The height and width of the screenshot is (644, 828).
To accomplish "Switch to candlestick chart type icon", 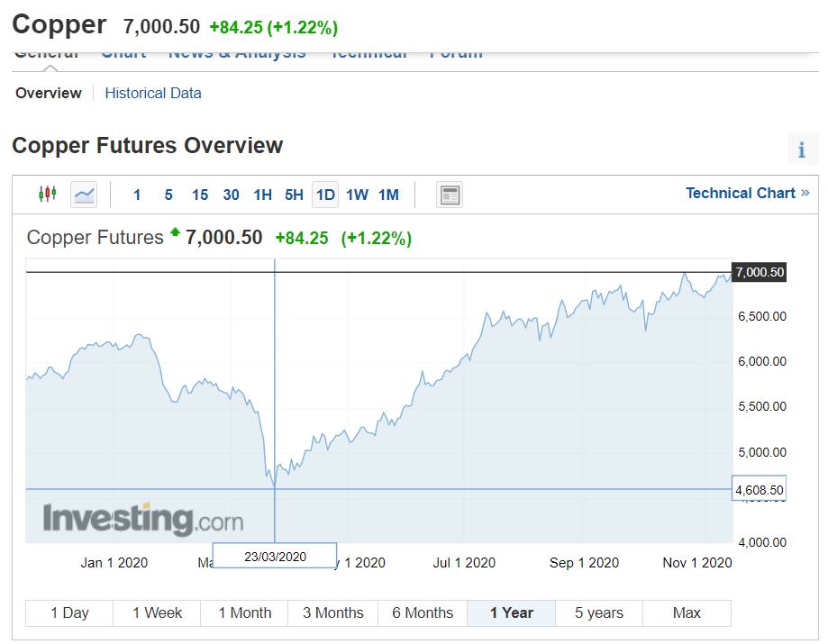I will pos(48,195).
